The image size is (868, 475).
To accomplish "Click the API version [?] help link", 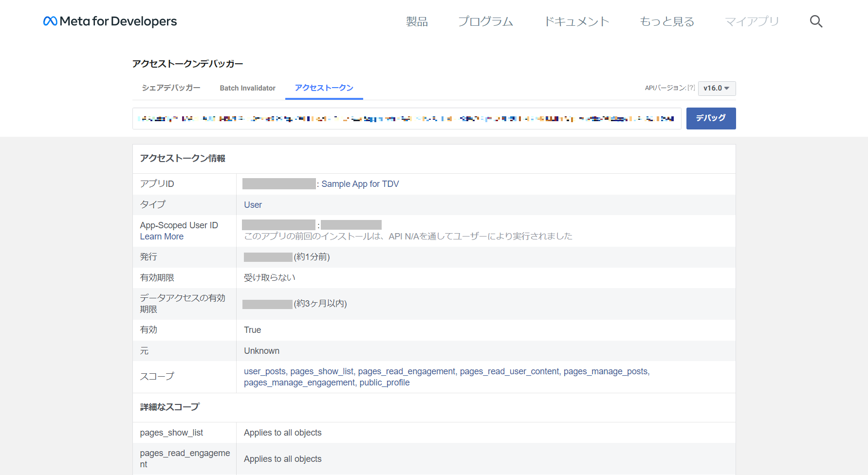I will point(691,88).
